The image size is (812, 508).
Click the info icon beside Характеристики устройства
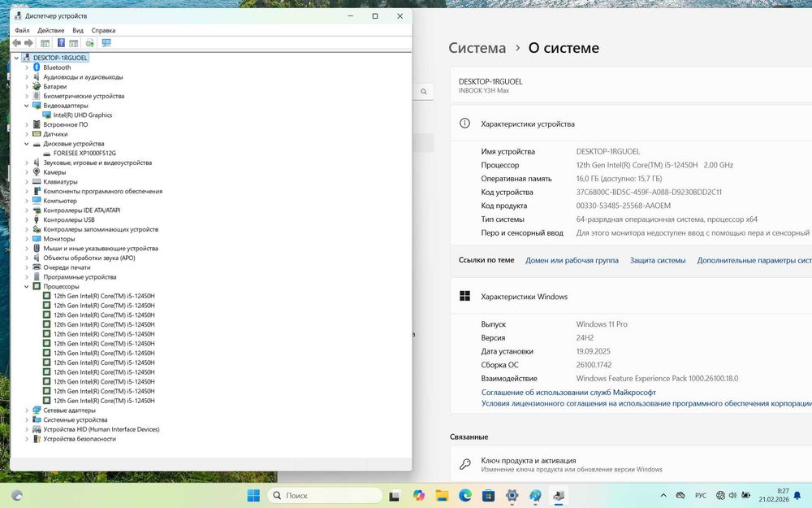[465, 124]
